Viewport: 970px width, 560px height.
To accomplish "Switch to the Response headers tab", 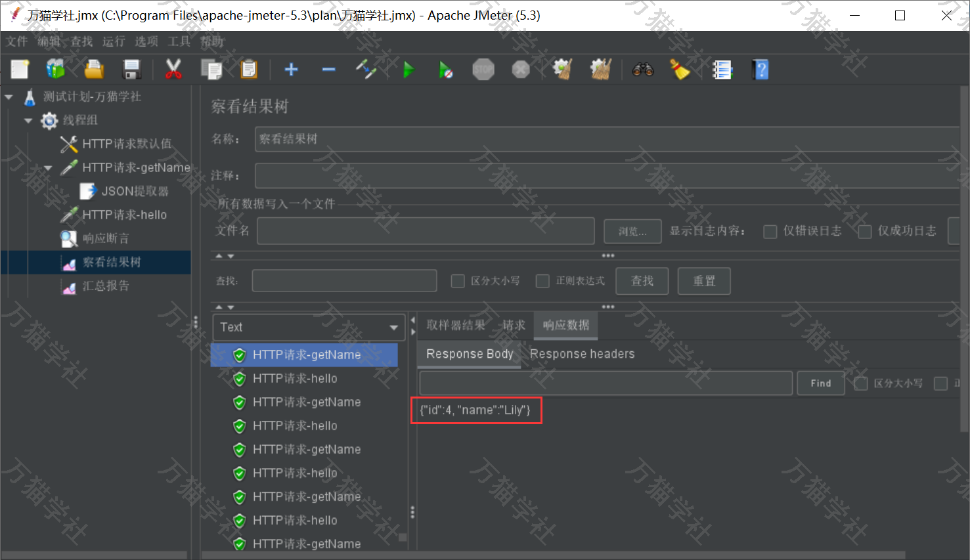I will pyautogui.click(x=583, y=354).
